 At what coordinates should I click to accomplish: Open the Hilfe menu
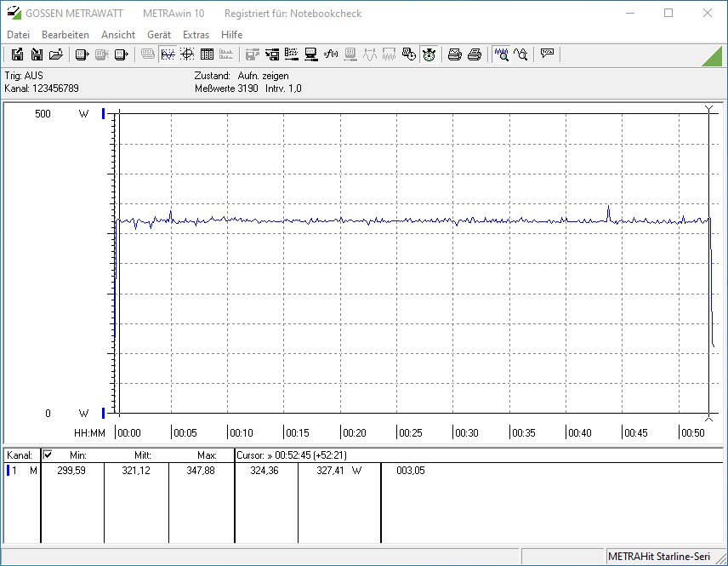click(x=231, y=35)
